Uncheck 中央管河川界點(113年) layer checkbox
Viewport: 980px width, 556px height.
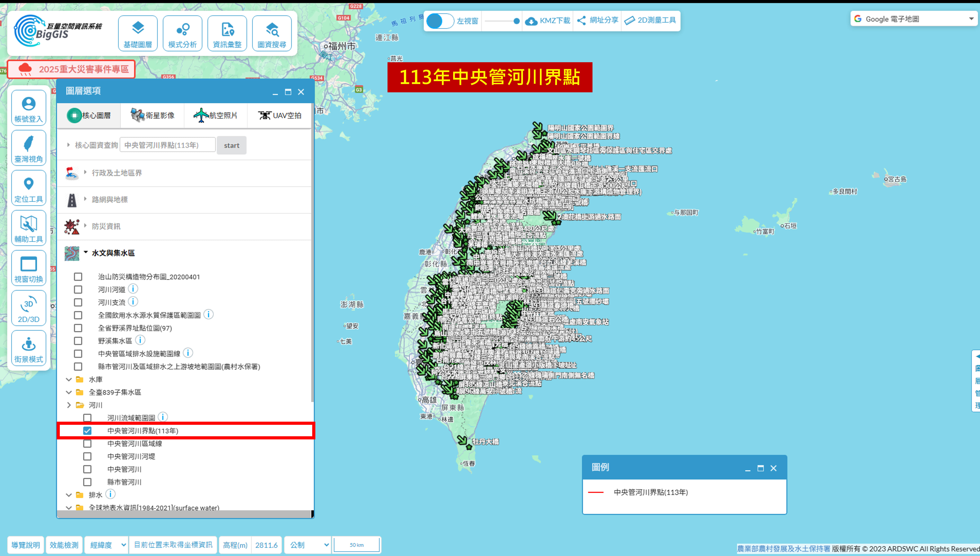pos(87,431)
